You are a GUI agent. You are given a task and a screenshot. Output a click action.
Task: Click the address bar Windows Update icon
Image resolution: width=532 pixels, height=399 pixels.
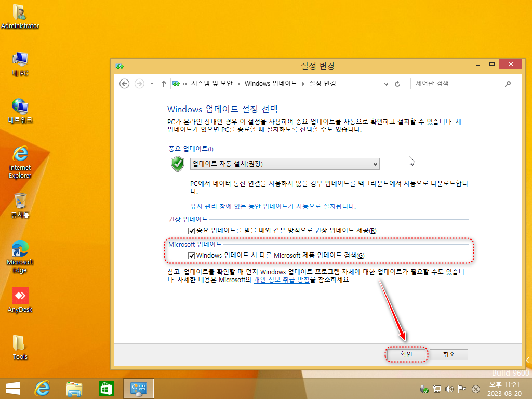176,84
